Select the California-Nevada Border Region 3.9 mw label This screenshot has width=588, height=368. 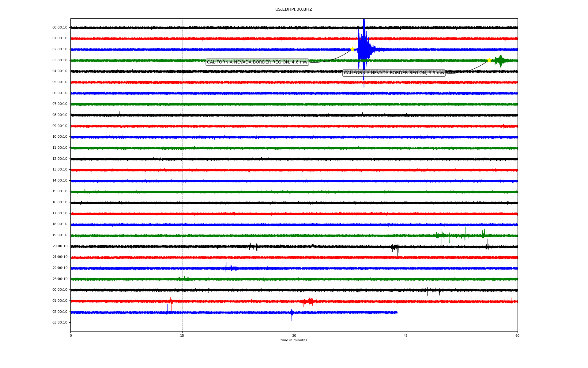(394, 73)
